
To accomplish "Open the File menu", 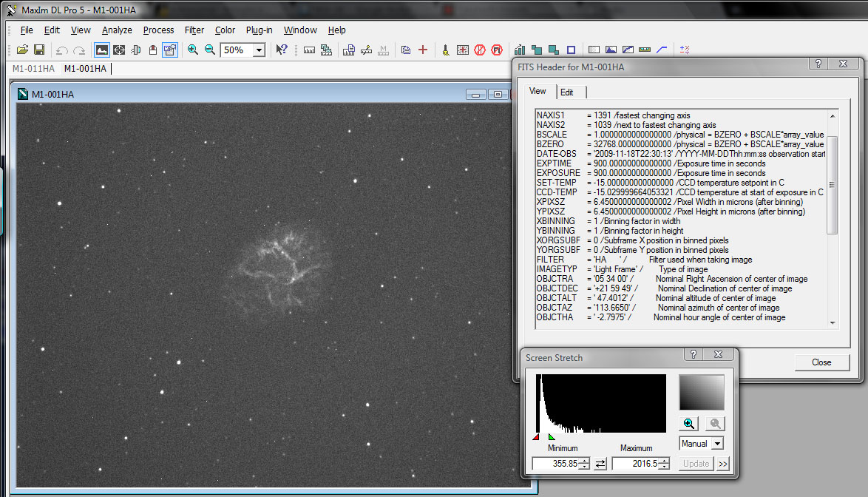I will pos(27,30).
